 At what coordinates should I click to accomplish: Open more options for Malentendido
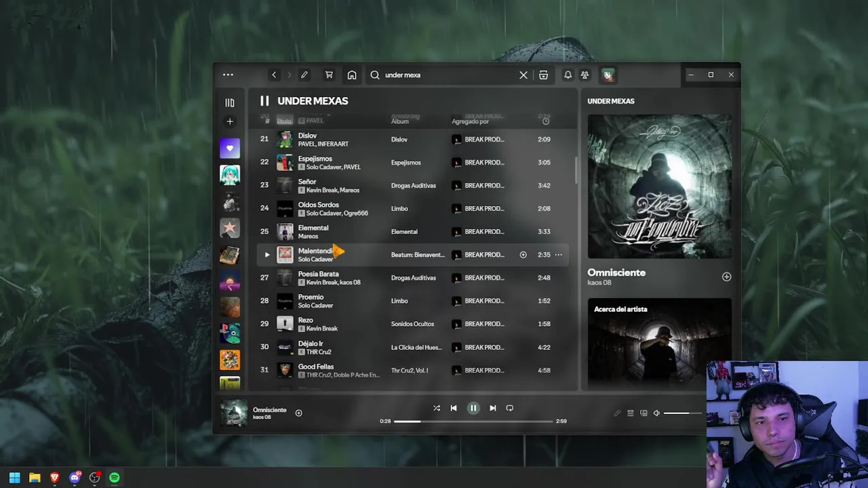(x=558, y=255)
